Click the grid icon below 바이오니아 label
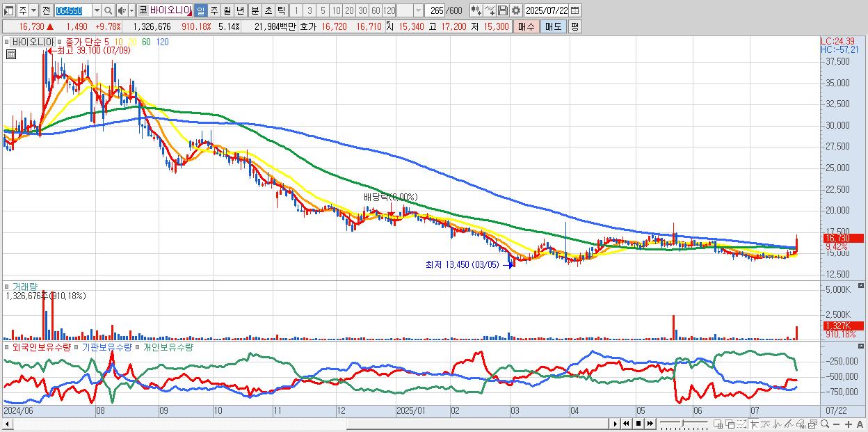 pyautogui.click(x=12, y=54)
